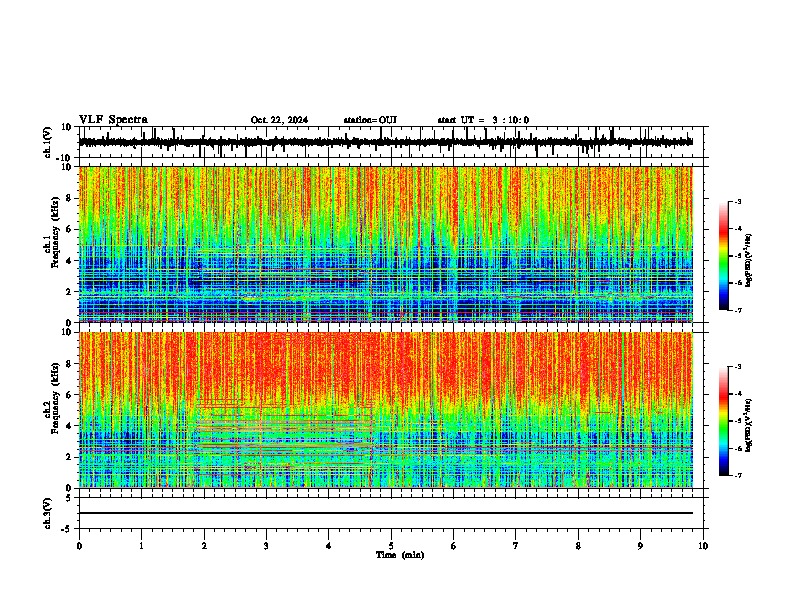Click the ch.2 spectrogram color scale bar

tap(724, 421)
